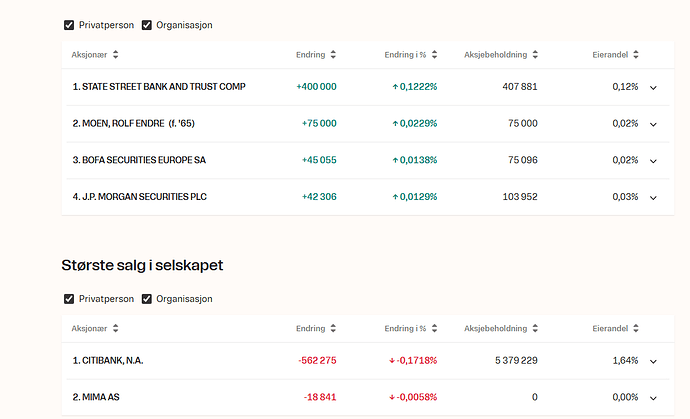Sort sales table by Aksjebeholdning arrows
This screenshot has width=690, height=419.
click(x=535, y=328)
